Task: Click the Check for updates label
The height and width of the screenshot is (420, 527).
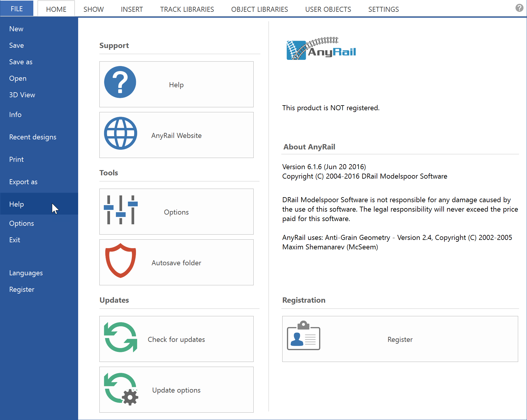Action: point(176,340)
